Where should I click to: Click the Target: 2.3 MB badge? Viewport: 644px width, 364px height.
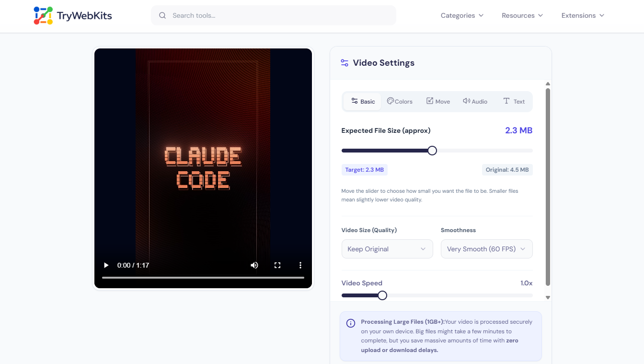pyautogui.click(x=364, y=169)
